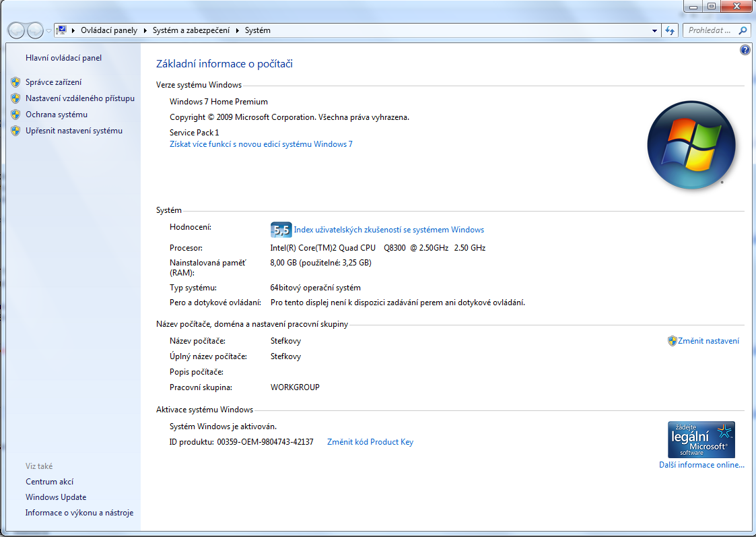Viewport: 756px width, 537px height.
Task: Select Ovládací panely breadcrumb
Action: 109,30
